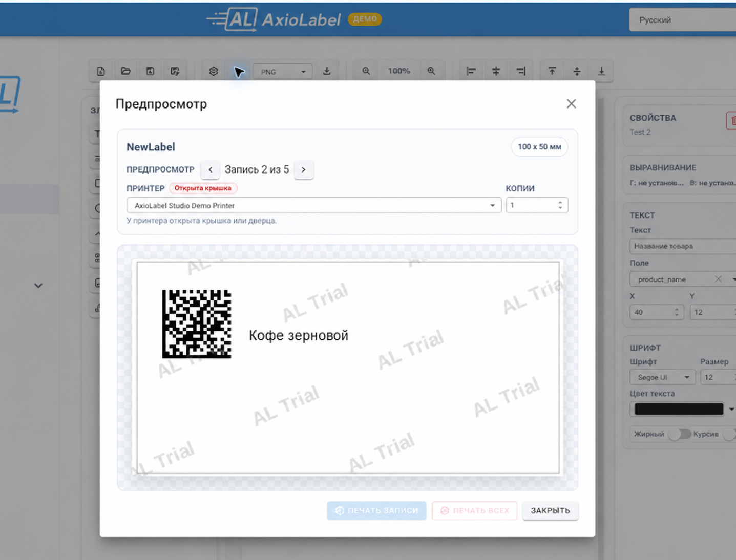Image resolution: width=736 pixels, height=560 pixels.
Task: Click the open folder toolbar icon
Action: point(125,71)
